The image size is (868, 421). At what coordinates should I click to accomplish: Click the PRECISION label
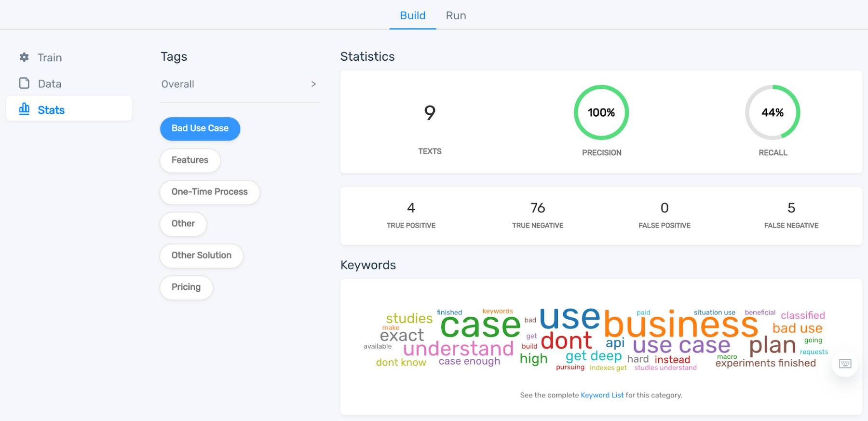click(x=601, y=153)
